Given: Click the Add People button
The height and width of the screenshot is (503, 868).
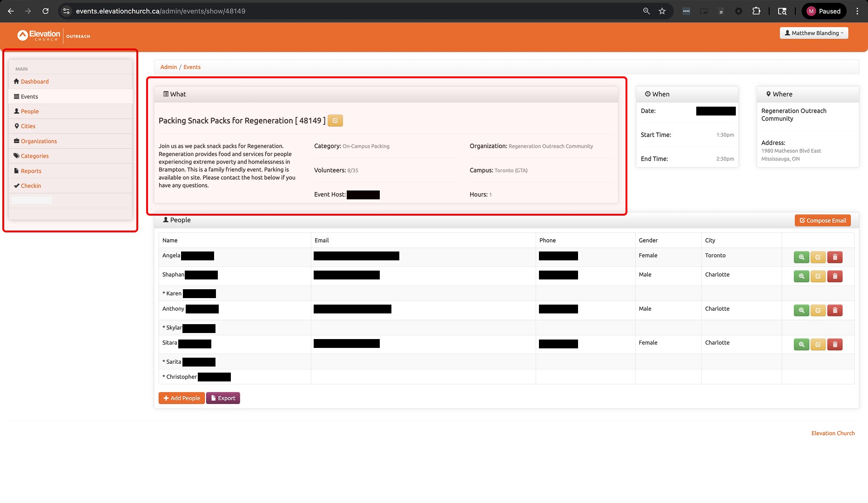Looking at the screenshot, I should 182,398.
